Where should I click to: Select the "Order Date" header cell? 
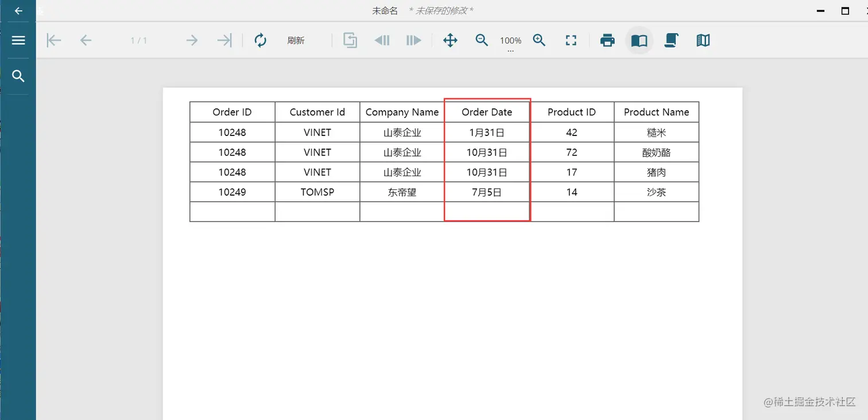pos(487,112)
